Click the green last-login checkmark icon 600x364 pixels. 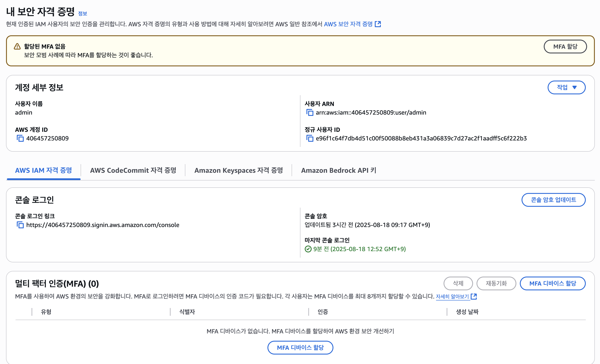pyautogui.click(x=308, y=249)
